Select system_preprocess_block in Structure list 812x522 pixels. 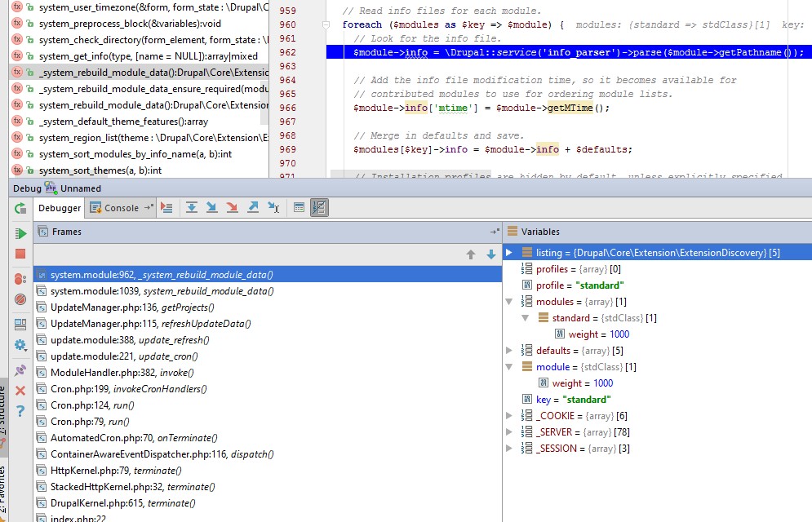[139, 24]
